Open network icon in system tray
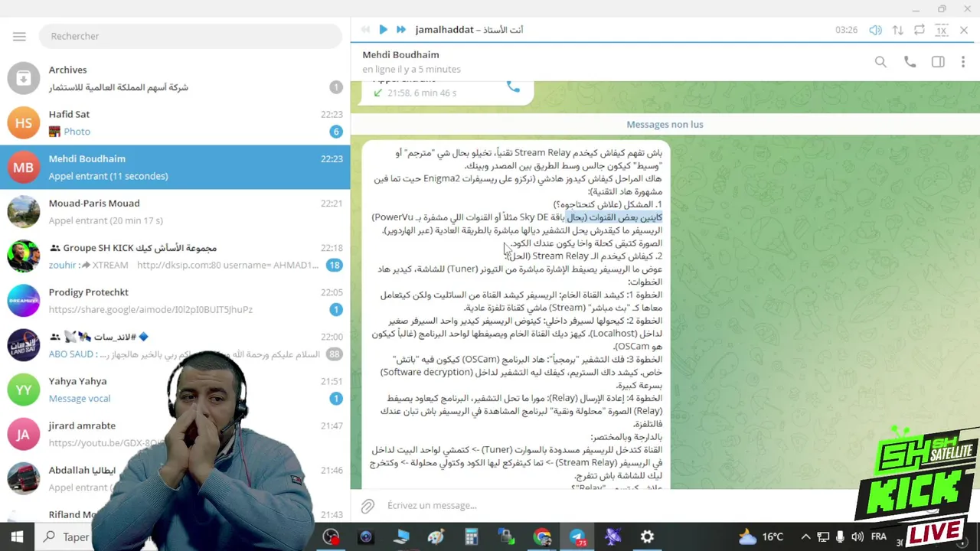The width and height of the screenshot is (980, 551). (x=823, y=536)
